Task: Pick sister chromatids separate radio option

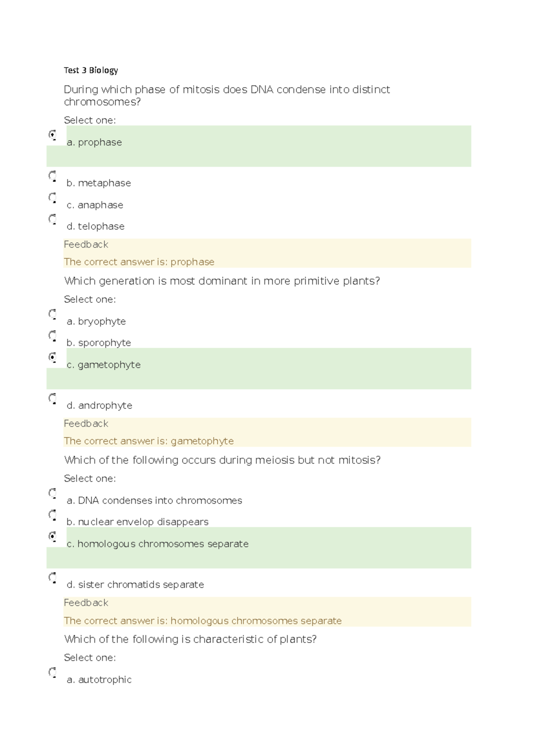Action: (x=53, y=577)
